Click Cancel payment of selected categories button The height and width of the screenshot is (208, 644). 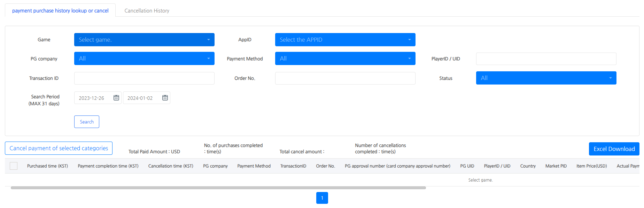(59, 148)
